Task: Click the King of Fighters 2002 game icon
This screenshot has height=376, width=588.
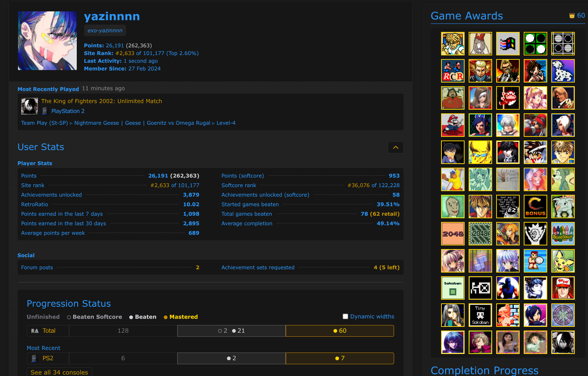Action: point(29,106)
